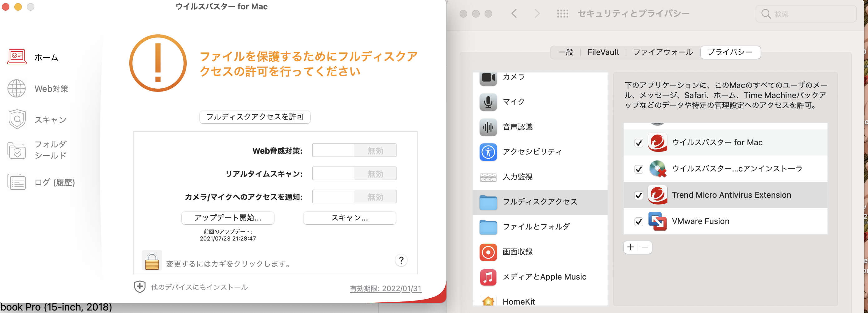
Task: Select 画面収録 screen recording icon
Action: coord(488,252)
